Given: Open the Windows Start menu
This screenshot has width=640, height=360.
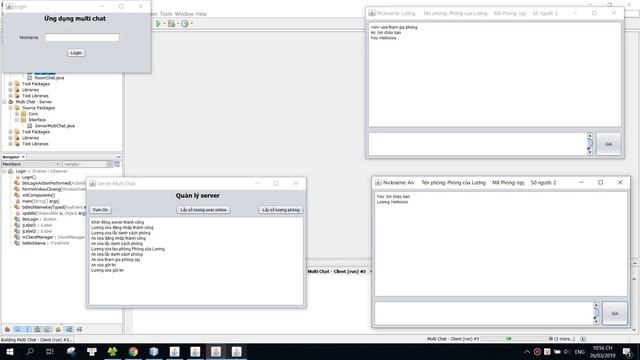Looking at the screenshot, I should 9,351.
